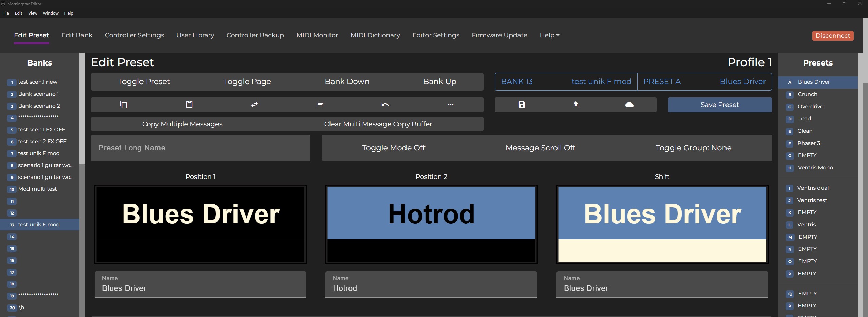This screenshot has height=317, width=868.
Task: Click the Bank Down button
Action: 347,82
